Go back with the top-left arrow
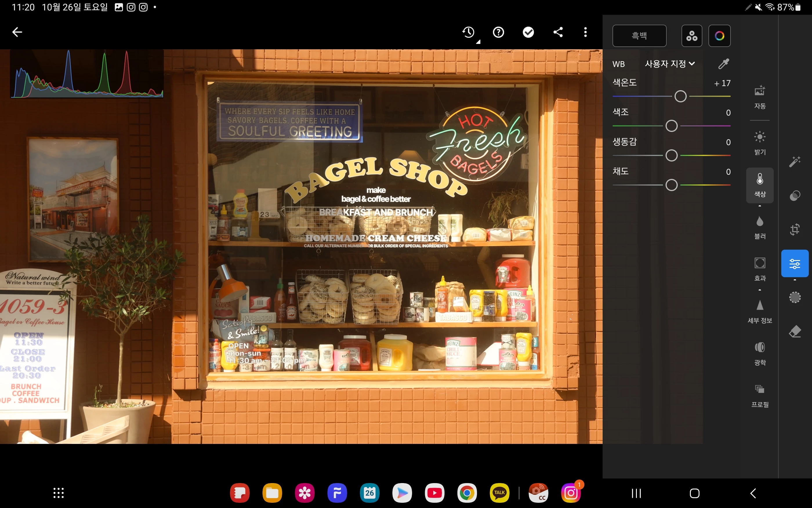 tap(17, 32)
